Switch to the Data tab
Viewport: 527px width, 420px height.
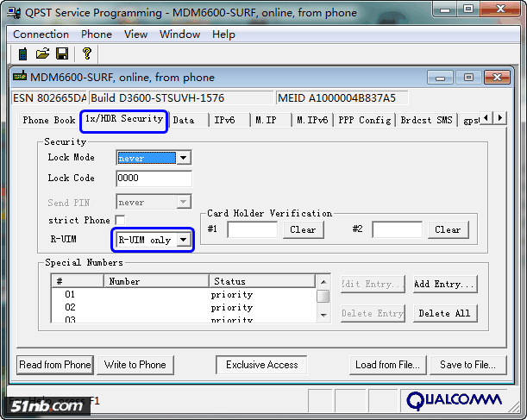[184, 120]
